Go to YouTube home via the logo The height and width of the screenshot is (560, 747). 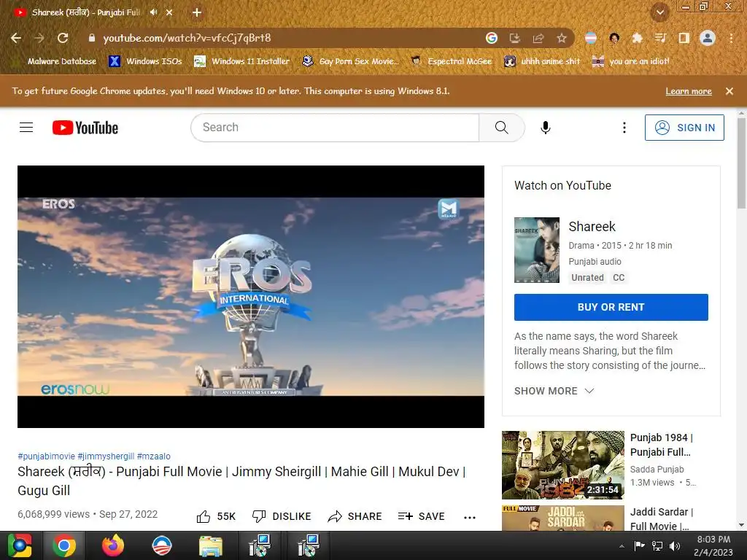pos(85,128)
